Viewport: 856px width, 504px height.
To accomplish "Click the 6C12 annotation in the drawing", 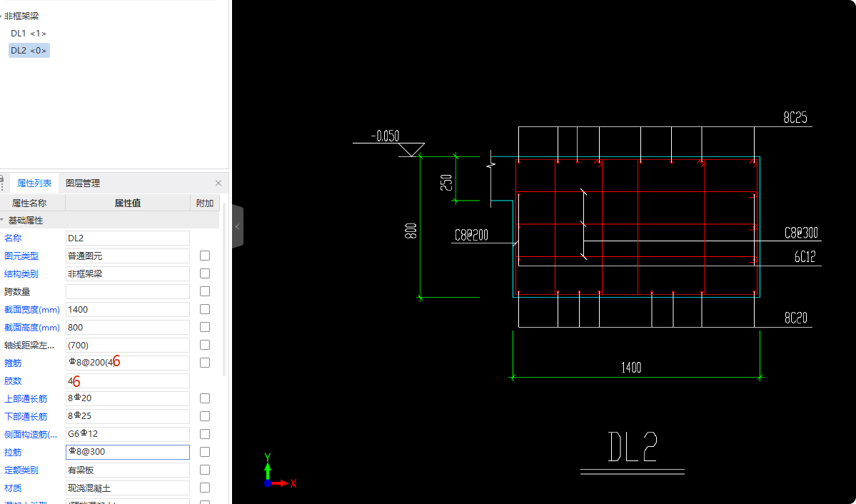I will [x=805, y=257].
